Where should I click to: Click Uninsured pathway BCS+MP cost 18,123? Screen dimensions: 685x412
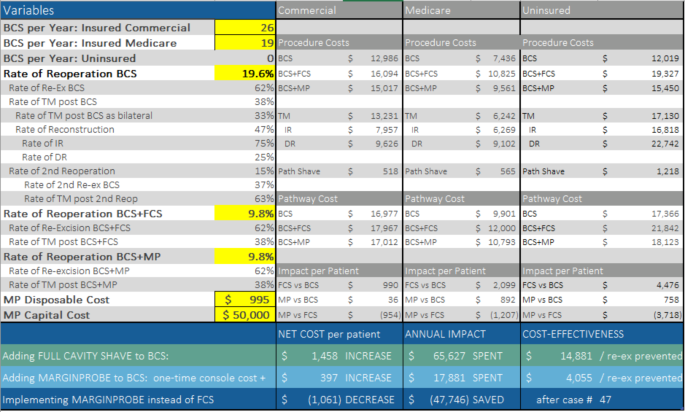(665, 242)
